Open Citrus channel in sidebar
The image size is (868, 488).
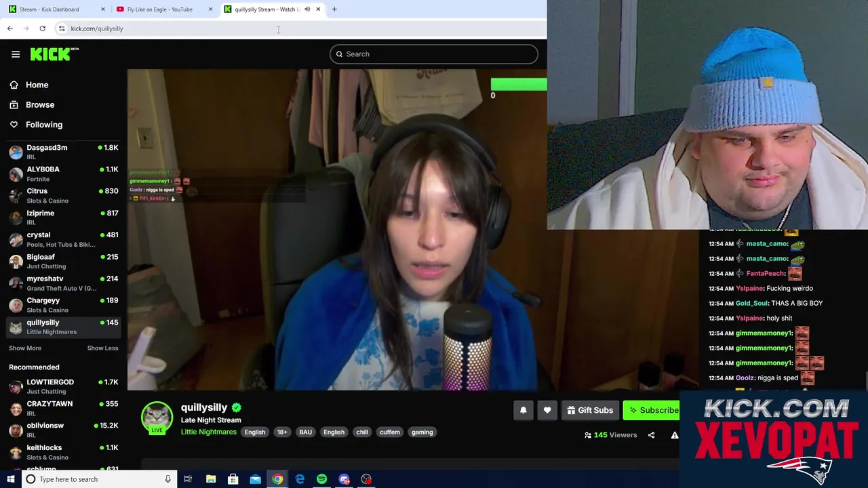tap(63, 196)
